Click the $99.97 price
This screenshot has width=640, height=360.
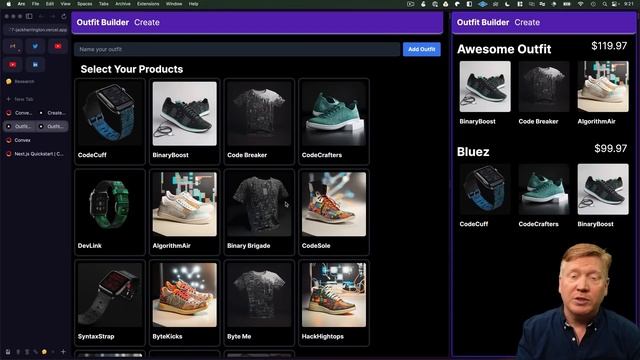click(611, 148)
